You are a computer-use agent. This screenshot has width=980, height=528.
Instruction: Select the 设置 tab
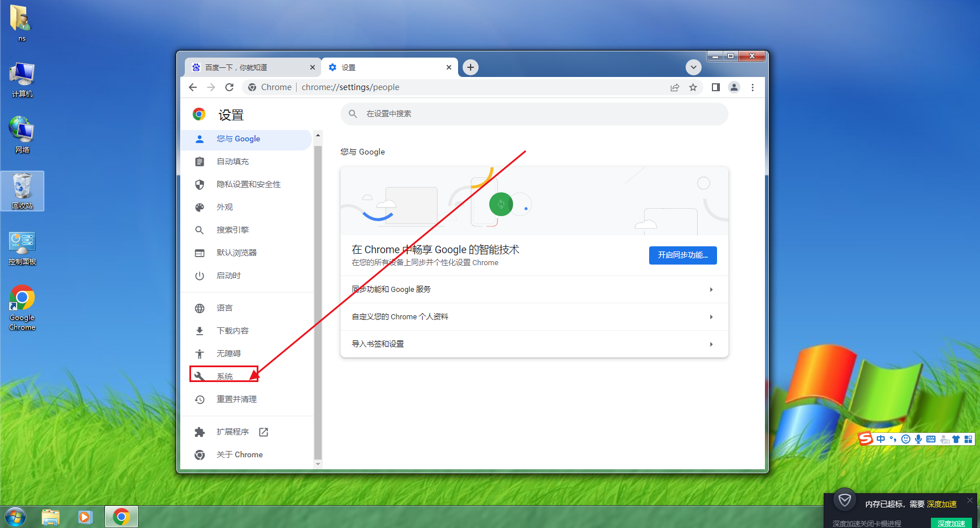point(390,67)
